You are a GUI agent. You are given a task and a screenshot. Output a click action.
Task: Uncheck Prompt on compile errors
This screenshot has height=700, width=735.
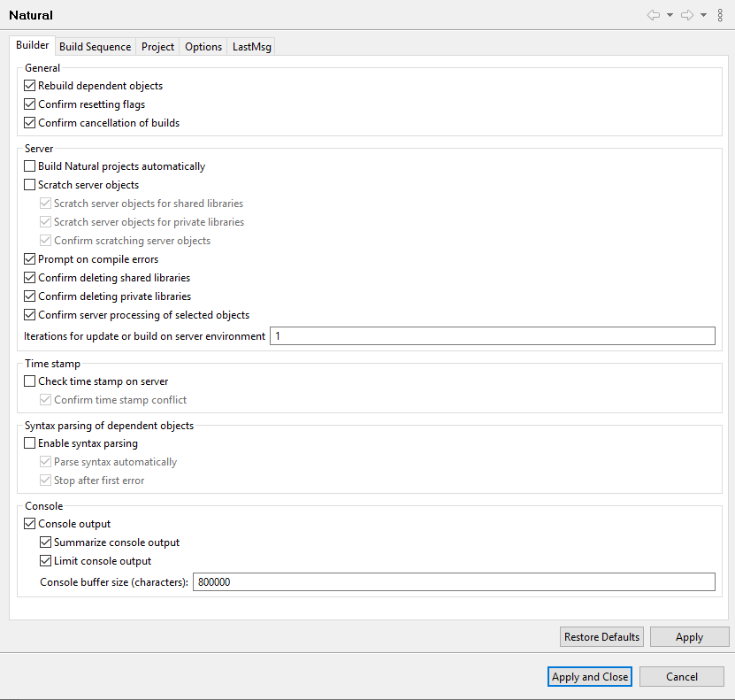[30, 259]
